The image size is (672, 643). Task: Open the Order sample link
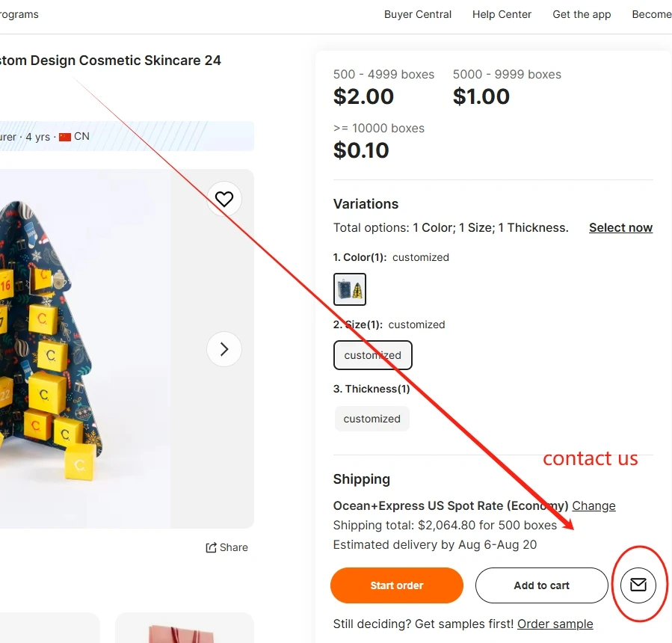pyautogui.click(x=555, y=624)
